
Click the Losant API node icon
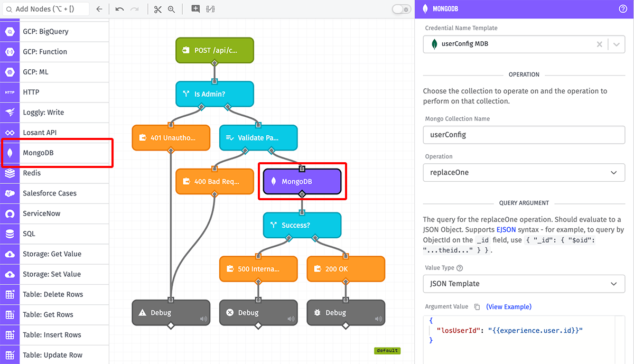tap(10, 133)
